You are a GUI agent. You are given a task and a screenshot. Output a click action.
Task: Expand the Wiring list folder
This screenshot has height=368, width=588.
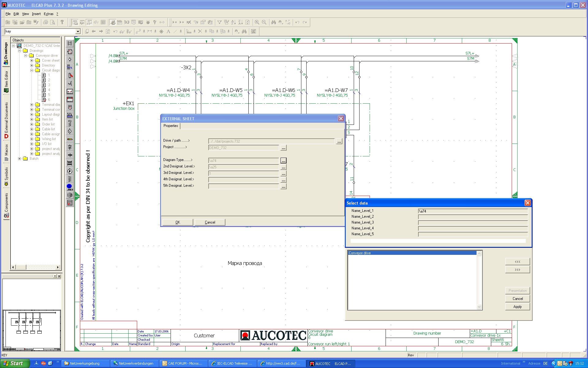pyautogui.click(x=32, y=139)
